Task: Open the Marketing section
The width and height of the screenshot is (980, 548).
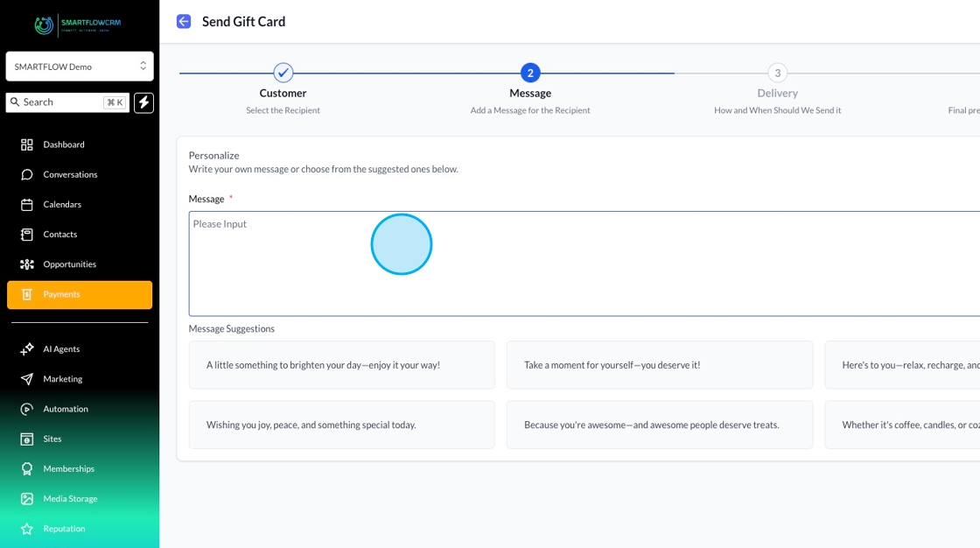Action: click(x=63, y=379)
